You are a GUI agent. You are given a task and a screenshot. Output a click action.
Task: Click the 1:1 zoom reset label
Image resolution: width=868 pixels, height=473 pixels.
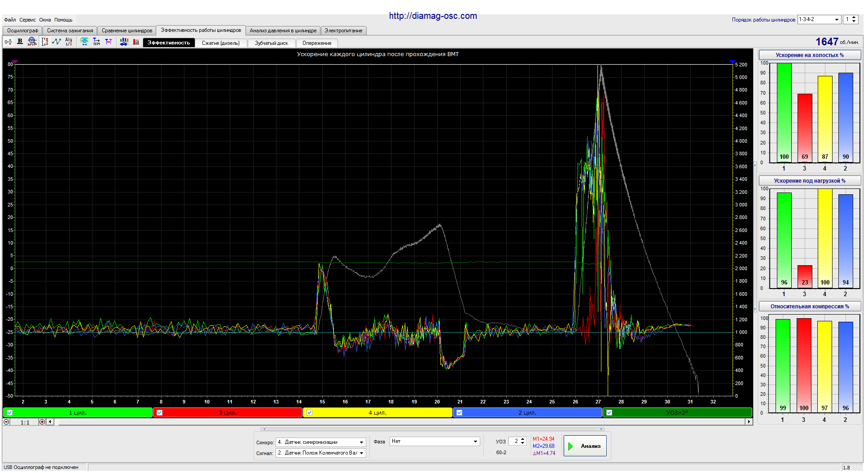(25, 422)
